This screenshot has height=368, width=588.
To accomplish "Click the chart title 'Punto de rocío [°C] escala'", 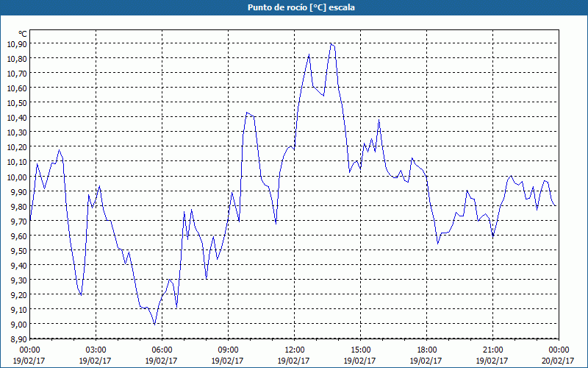I will pos(301,7).
